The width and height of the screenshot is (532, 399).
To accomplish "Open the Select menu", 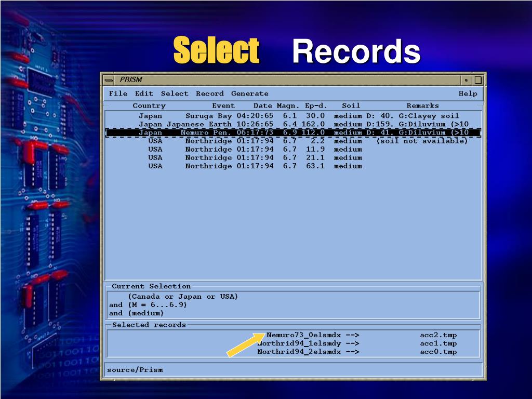I will pyautogui.click(x=175, y=94).
